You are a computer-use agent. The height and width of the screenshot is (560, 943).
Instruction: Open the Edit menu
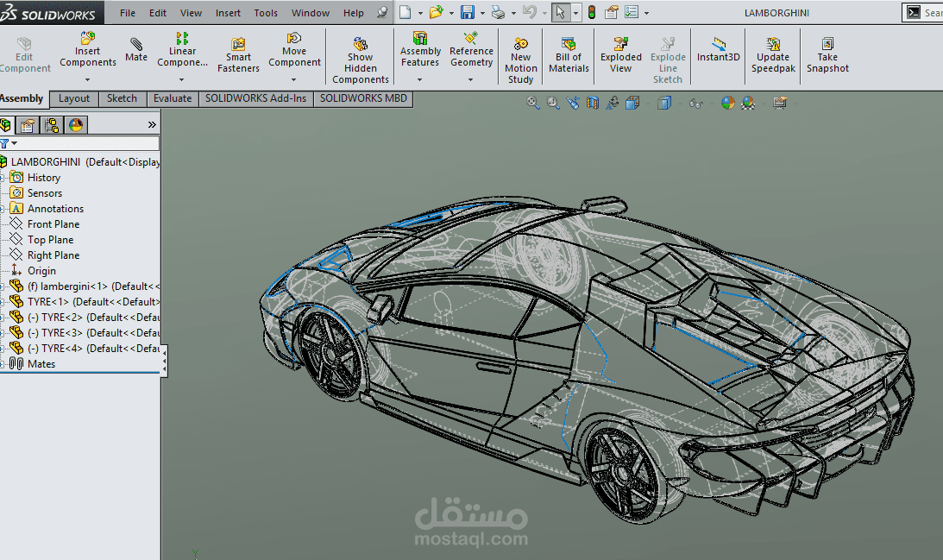[158, 13]
